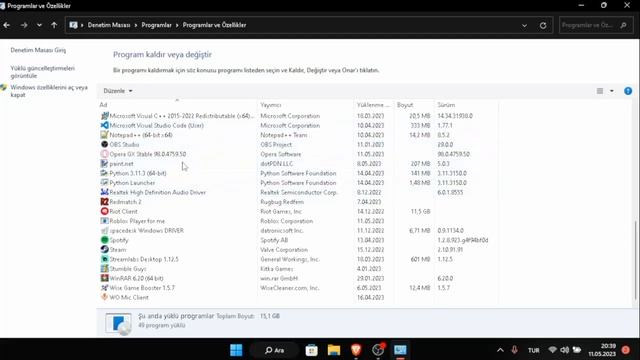Select the Visual Studio Code program icon
The height and width of the screenshot is (360, 640).
104,125
